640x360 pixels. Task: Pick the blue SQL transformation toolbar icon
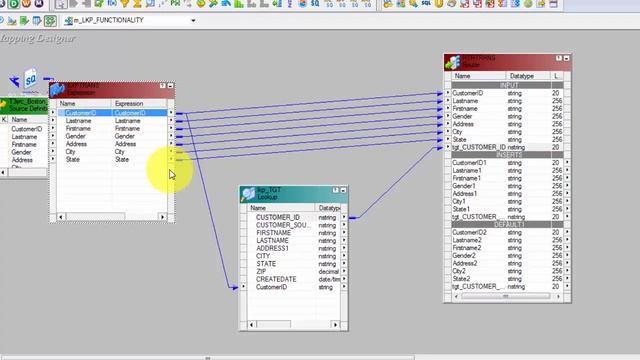[426, 4]
